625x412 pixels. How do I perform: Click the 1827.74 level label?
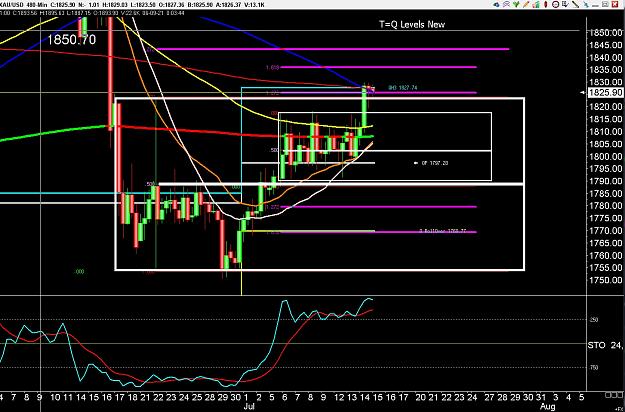[403, 88]
